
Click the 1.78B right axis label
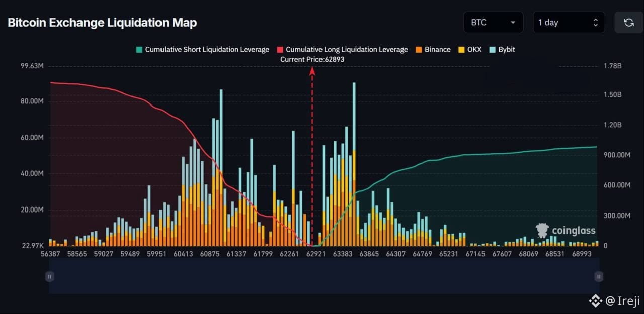612,66
